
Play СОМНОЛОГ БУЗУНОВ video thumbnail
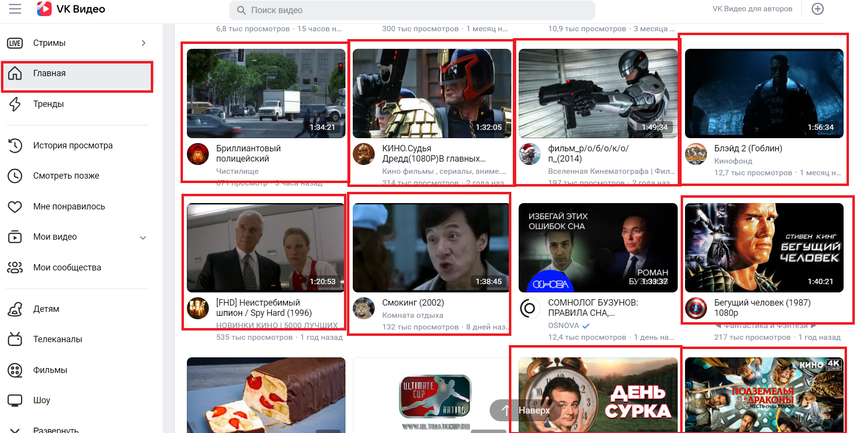pyautogui.click(x=598, y=247)
